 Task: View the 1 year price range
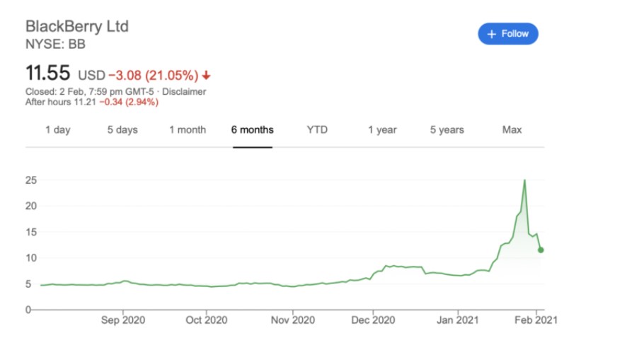click(382, 130)
